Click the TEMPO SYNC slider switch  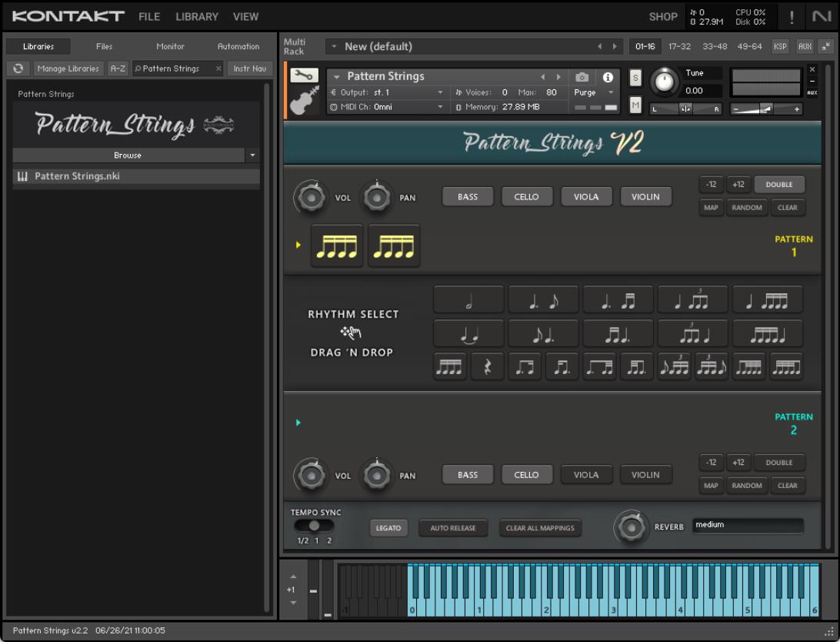314,526
